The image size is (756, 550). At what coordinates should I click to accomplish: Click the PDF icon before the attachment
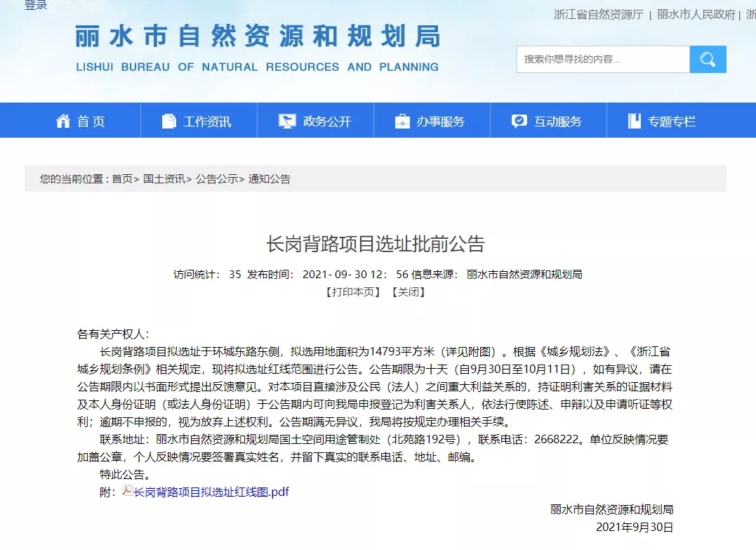127,491
